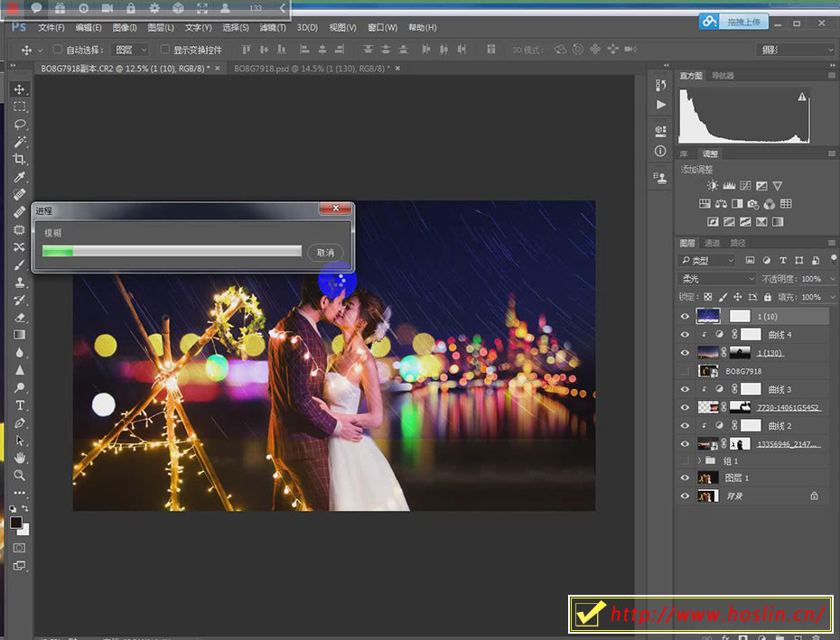This screenshot has width=840, height=640.
Task: Add a Photo Filter adjustment
Action: pos(752,203)
